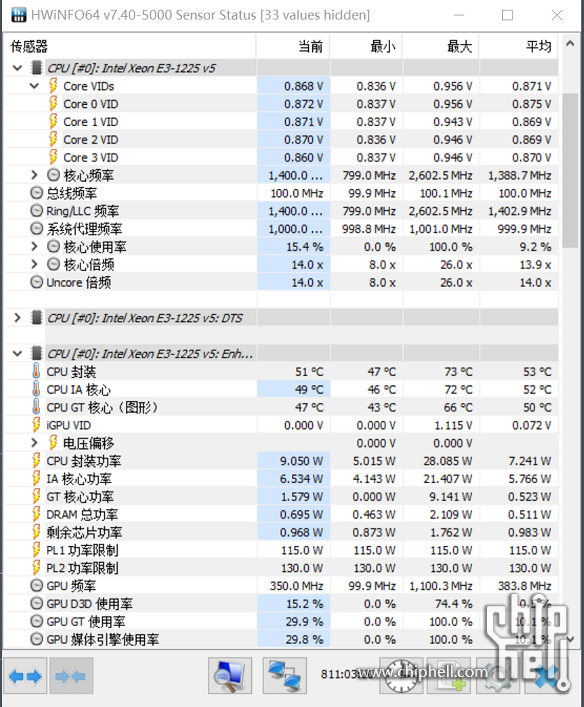Collapse the first Xeon E3-1225 v5 CPU section

click(x=18, y=68)
